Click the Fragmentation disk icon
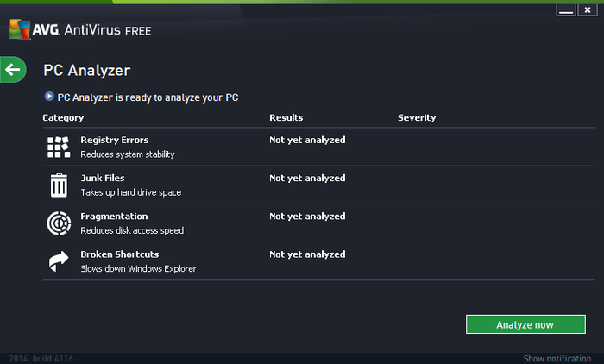This screenshot has width=604, height=364. tap(59, 223)
